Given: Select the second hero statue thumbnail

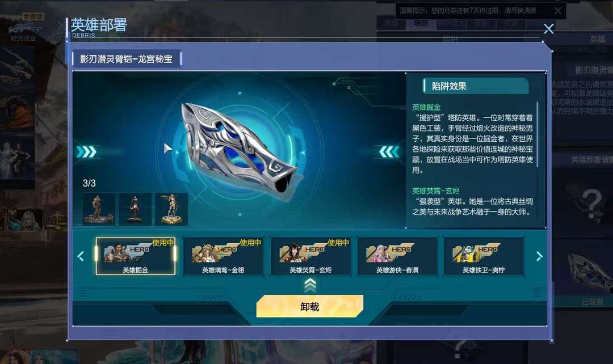Looking at the screenshot, I should pyautogui.click(x=135, y=209).
